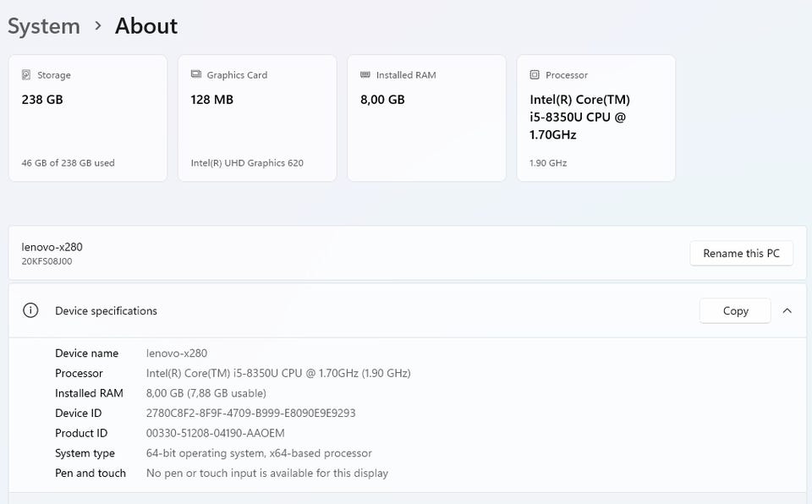The image size is (812, 504).
Task: Open the Graphics Card 128 MB card
Action: point(257,118)
